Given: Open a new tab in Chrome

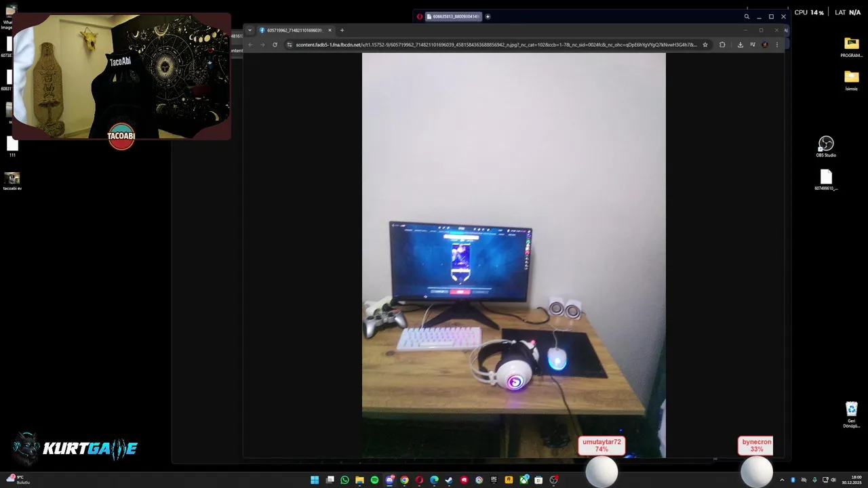Looking at the screenshot, I should pos(342,30).
